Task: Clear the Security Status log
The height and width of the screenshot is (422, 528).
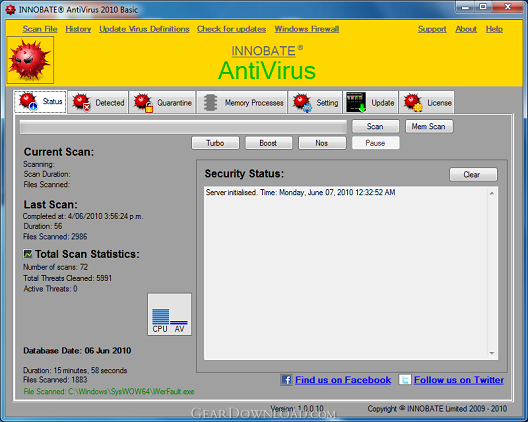Action: pos(473,174)
